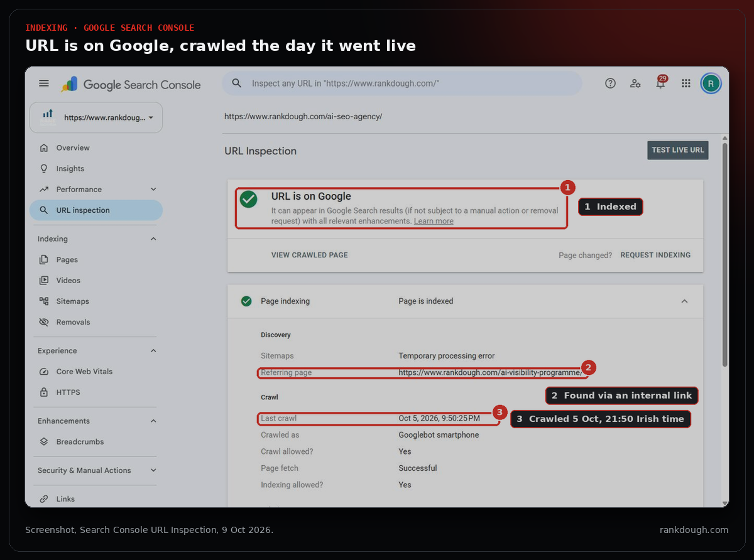Collapse the Experience section chevron
Viewport: 754px width, 560px height.
tap(154, 351)
